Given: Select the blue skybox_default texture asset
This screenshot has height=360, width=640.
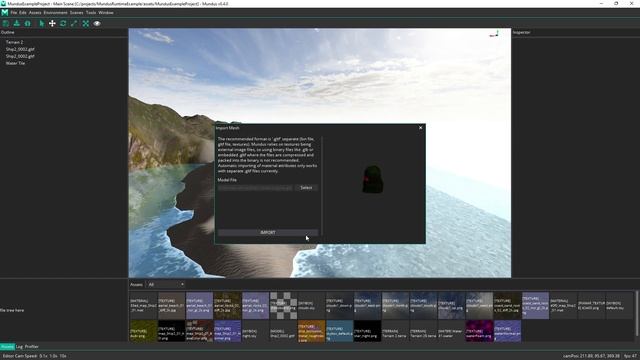Looking at the screenshot, I should point(339,331).
